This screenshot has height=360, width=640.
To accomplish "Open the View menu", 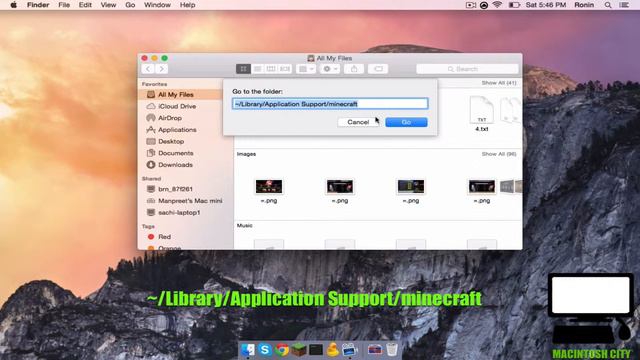I will (x=108, y=5).
